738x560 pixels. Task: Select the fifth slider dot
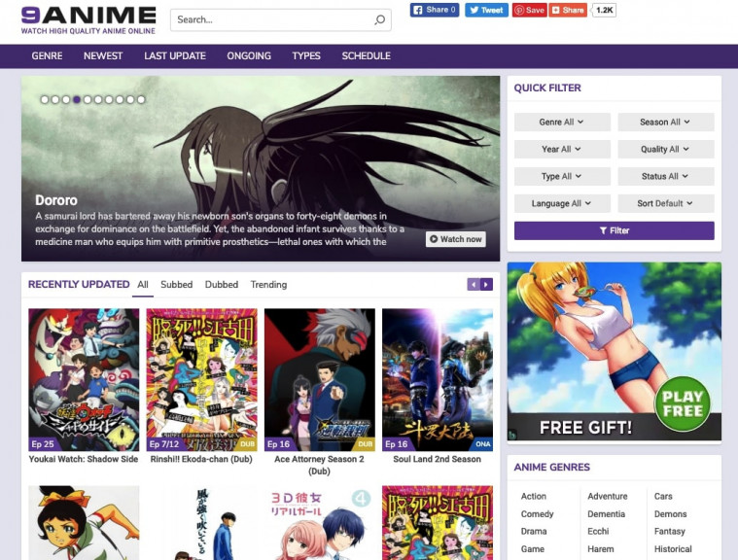88,99
